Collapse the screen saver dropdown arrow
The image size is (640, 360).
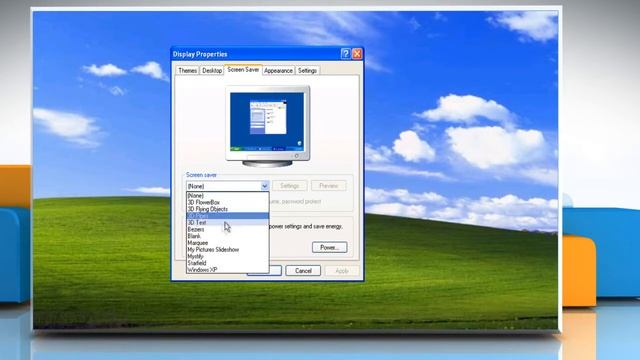264,186
